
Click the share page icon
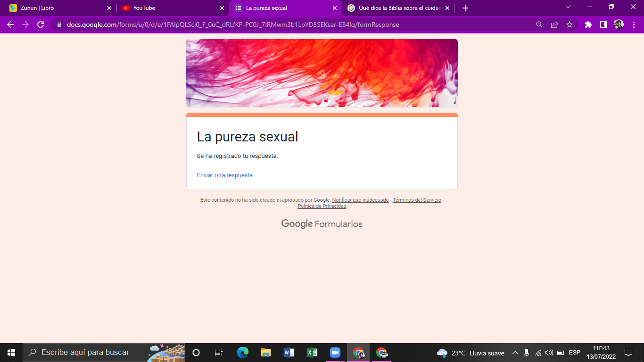pos(554,25)
